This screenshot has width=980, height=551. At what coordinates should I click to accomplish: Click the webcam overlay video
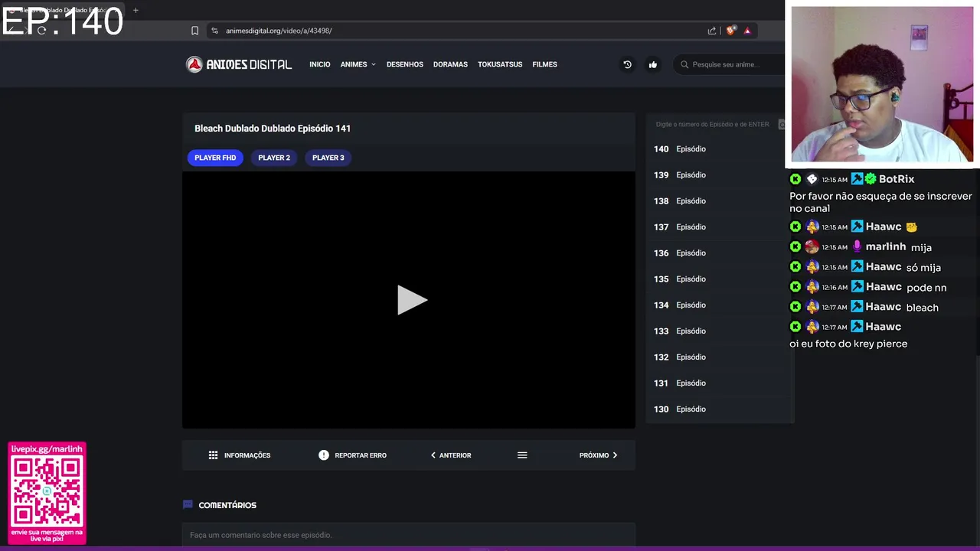point(882,84)
